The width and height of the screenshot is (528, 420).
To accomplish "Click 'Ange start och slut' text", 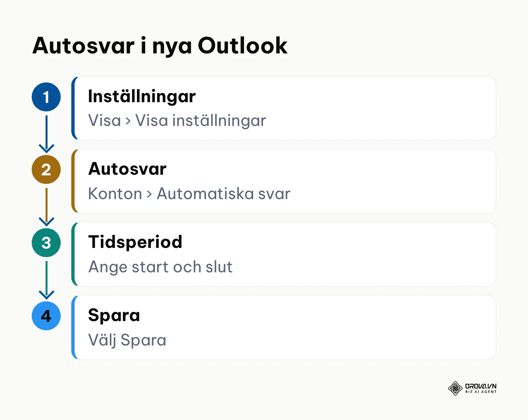I will (160, 267).
